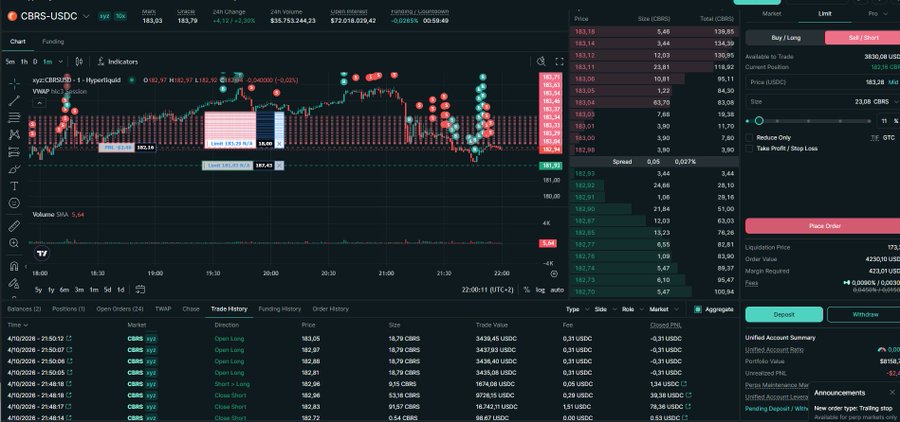Viewport: 900px width, 422px height.
Task: Open the emoji icons tool
Action: click(x=14, y=203)
